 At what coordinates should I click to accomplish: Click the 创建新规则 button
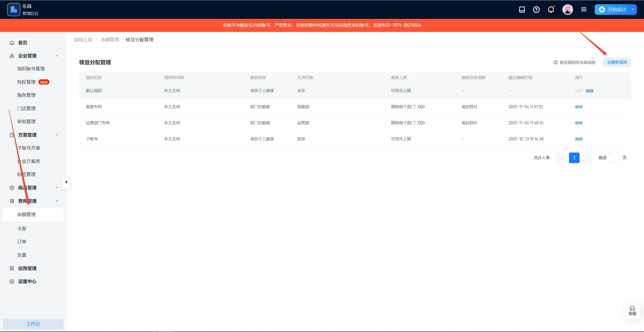[x=617, y=62]
